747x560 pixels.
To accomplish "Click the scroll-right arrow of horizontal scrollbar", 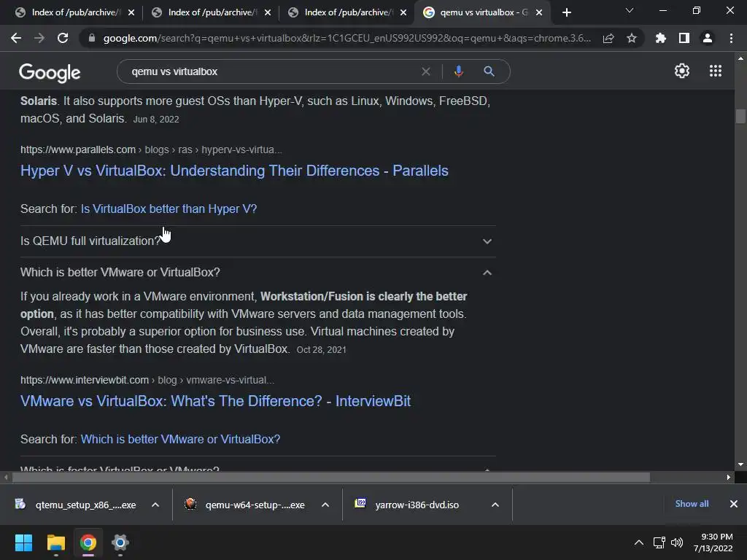I will tap(729, 477).
